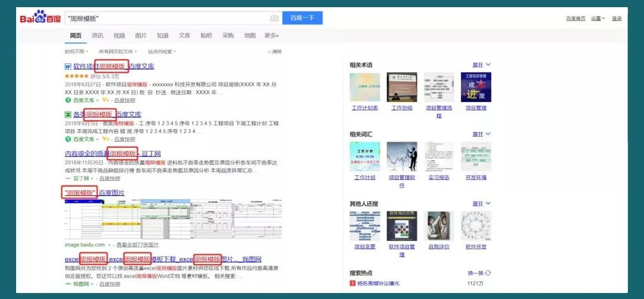This screenshot has height=299, width=644.
Task: Click the 我图网 source label under last result
Action: coord(81,284)
